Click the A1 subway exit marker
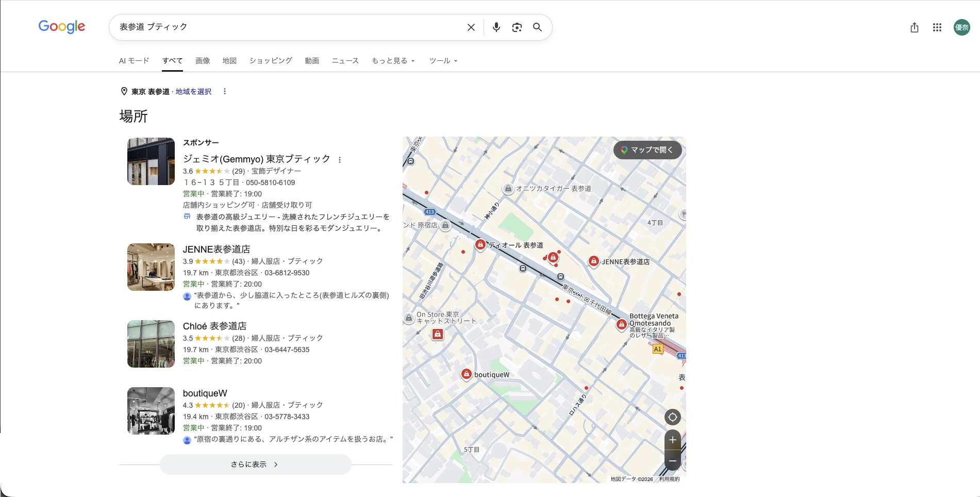 point(657,349)
